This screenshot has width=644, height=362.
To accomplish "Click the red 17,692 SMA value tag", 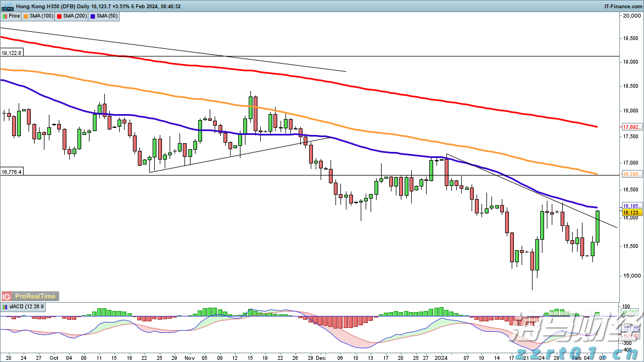I will click(630, 127).
